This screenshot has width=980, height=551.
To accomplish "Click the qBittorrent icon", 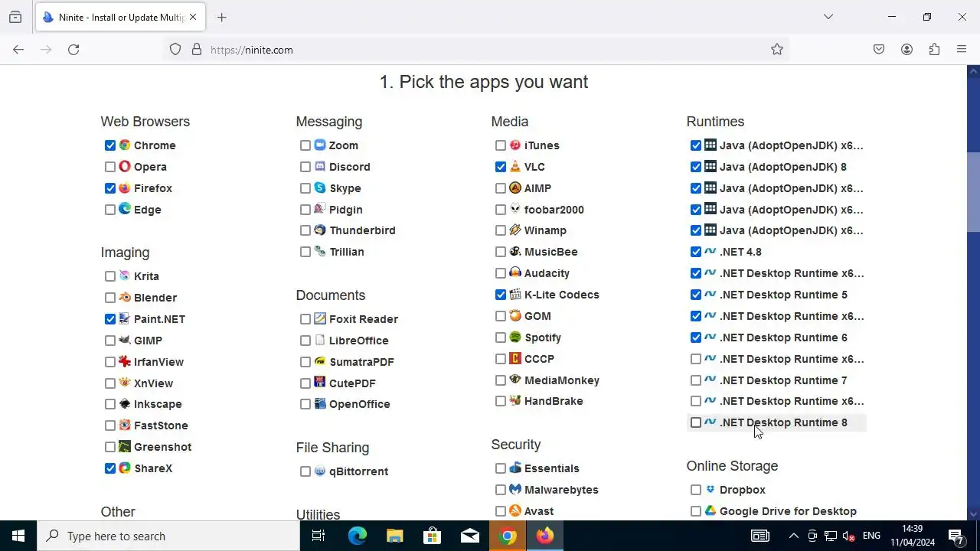I will tap(320, 471).
